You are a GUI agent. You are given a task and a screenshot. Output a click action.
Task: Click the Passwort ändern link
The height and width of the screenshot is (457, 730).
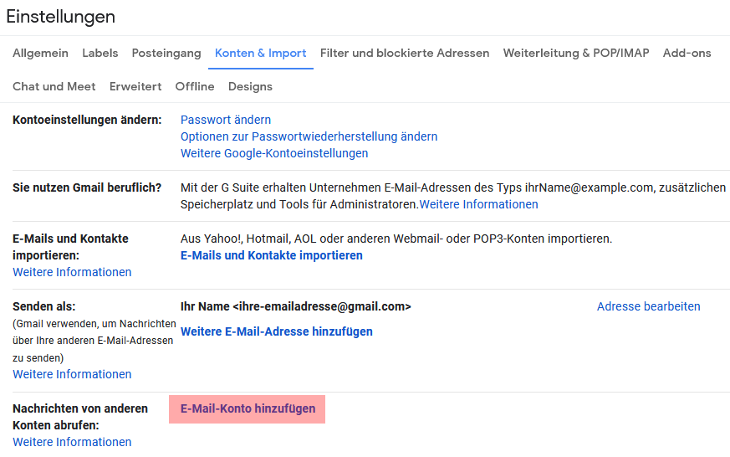(225, 120)
